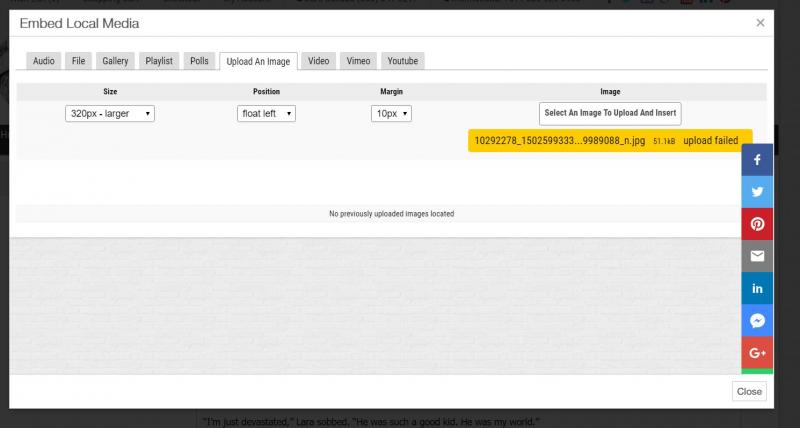Go to the Polls tab
800x428 pixels.
coord(199,61)
